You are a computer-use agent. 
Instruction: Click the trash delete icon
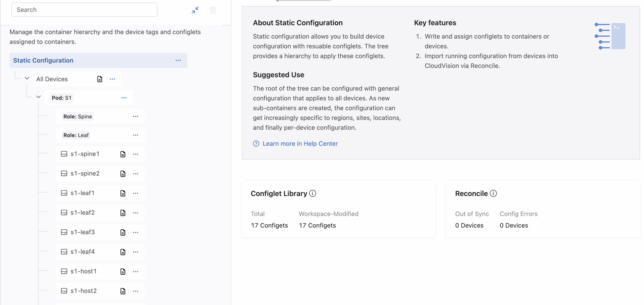coord(213,10)
